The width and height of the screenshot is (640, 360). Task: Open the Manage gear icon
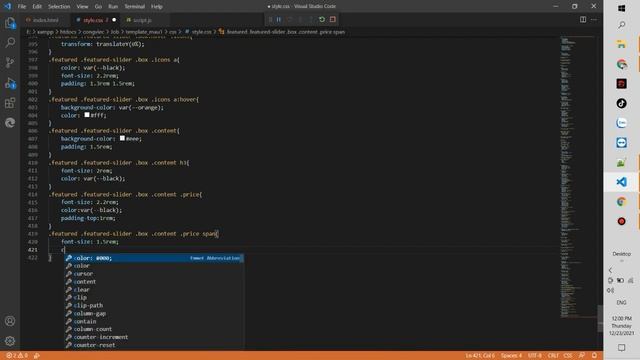tap(10, 341)
